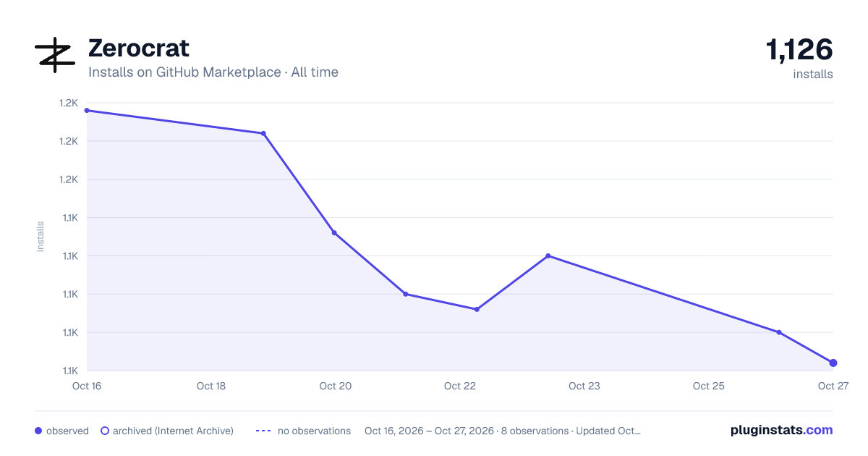Click the 'installs' label under 1,126
This screenshot has width=868, height=456.
coord(813,74)
